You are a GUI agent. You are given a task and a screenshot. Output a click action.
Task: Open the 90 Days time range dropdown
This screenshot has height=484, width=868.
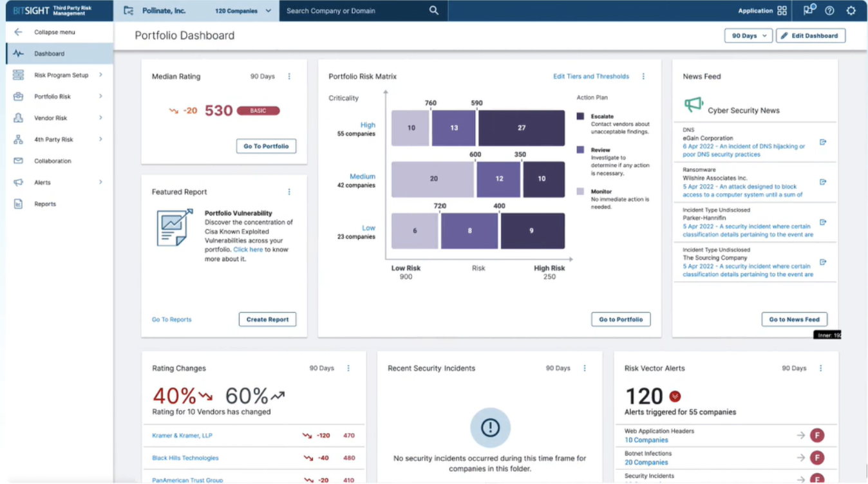[748, 36]
